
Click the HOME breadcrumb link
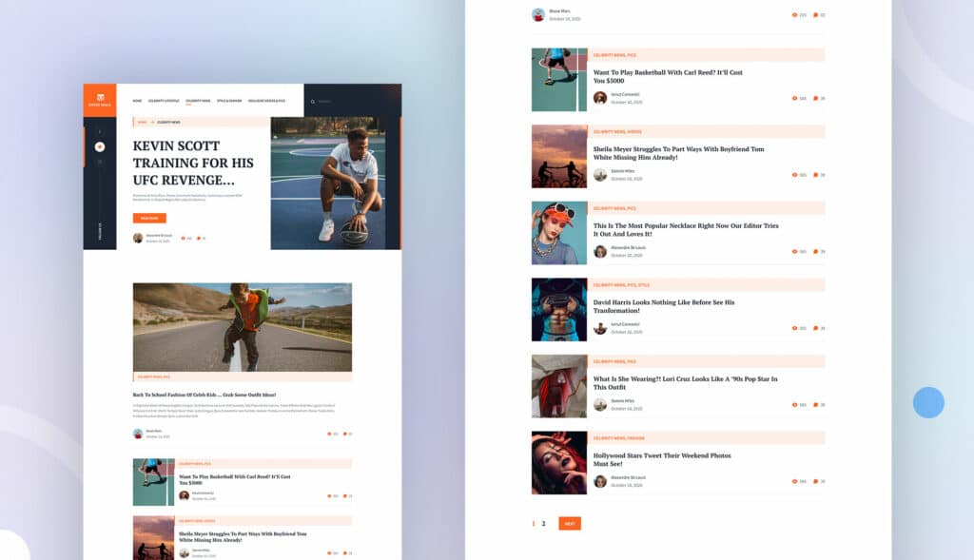(x=143, y=122)
